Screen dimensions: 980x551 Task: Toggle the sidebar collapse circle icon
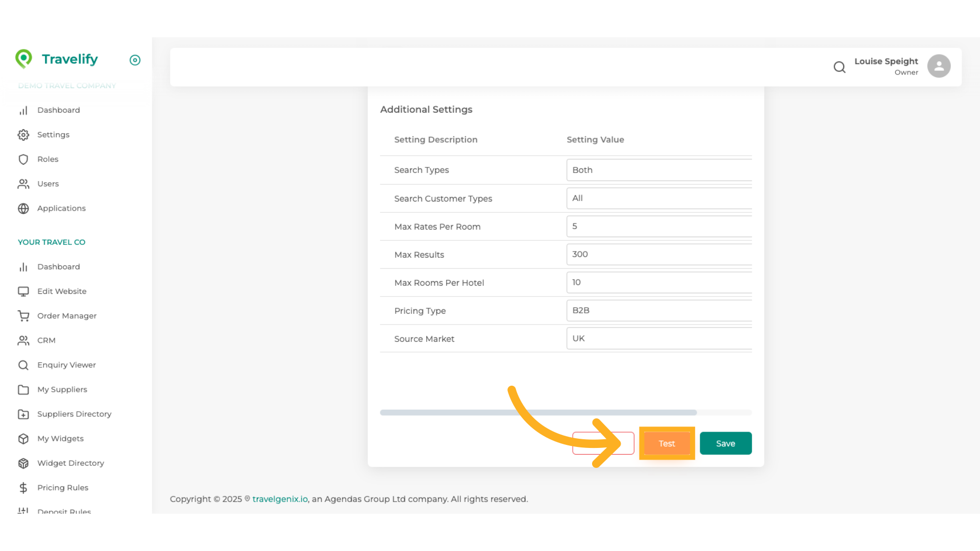click(x=135, y=60)
